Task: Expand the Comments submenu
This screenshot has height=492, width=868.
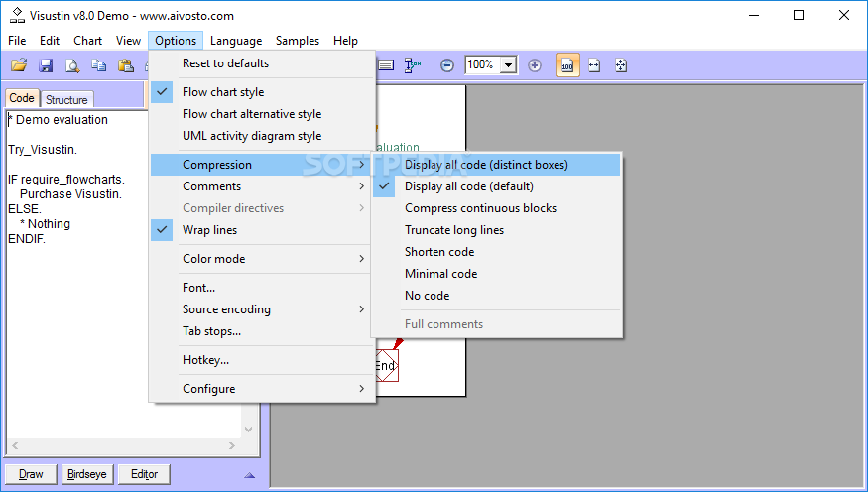Action: pos(260,186)
